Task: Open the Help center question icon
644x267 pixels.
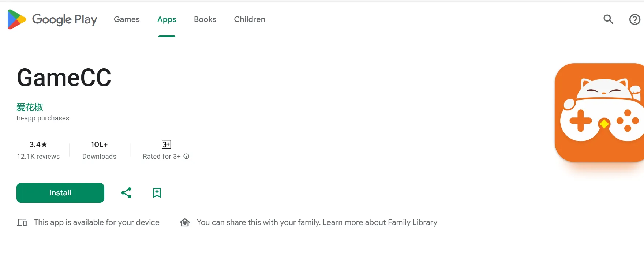Action: [x=634, y=19]
